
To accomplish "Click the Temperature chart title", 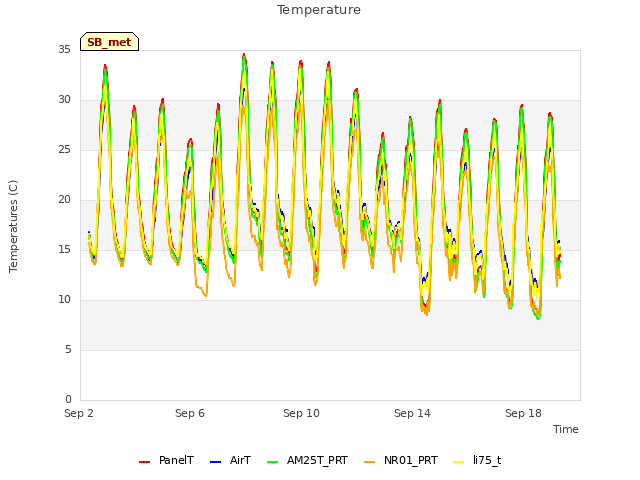I will [319, 10].
